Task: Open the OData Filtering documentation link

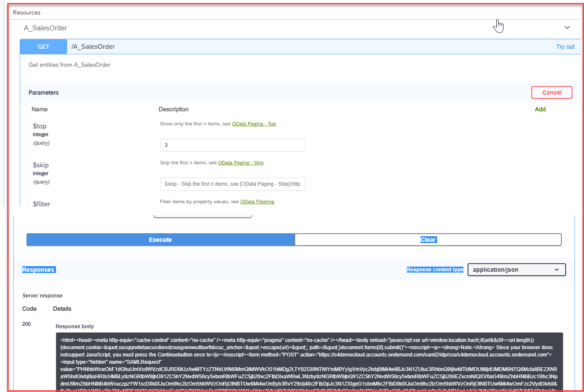Action: coord(257,201)
